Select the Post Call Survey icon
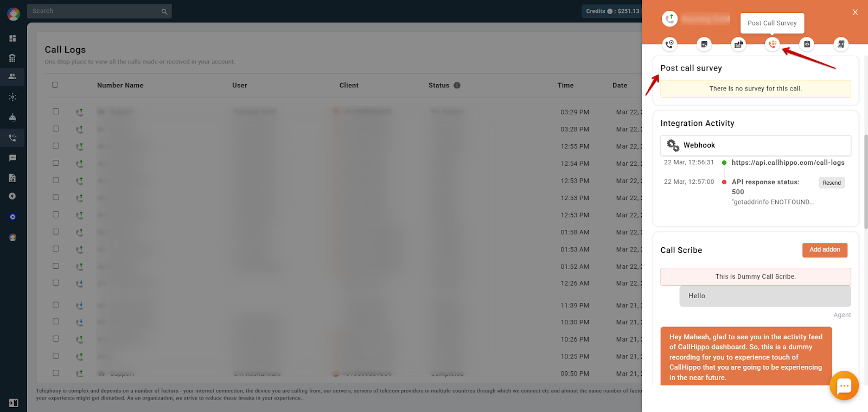868x412 pixels. coord(773,44)
